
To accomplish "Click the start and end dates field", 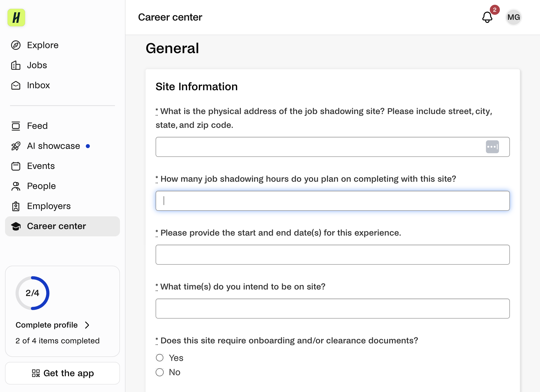I will point(332,255).
